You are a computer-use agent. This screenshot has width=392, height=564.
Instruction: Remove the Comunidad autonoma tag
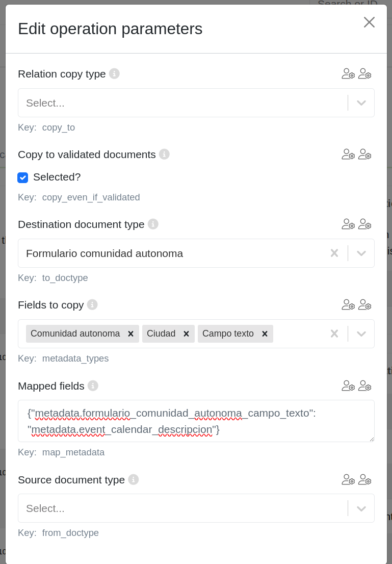(x=130, y=334)
